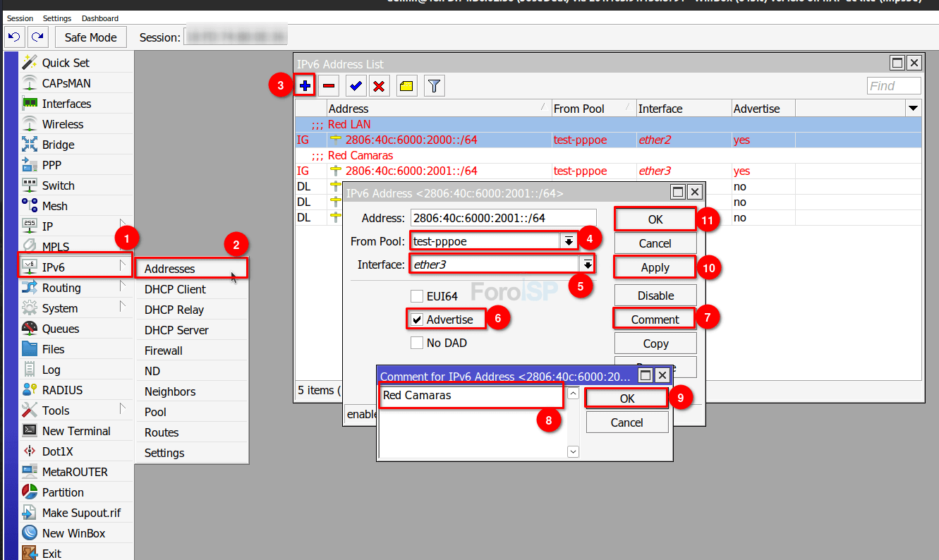Click the red X disable icon
The image size is (939, 560).
[x=379, y=86]
